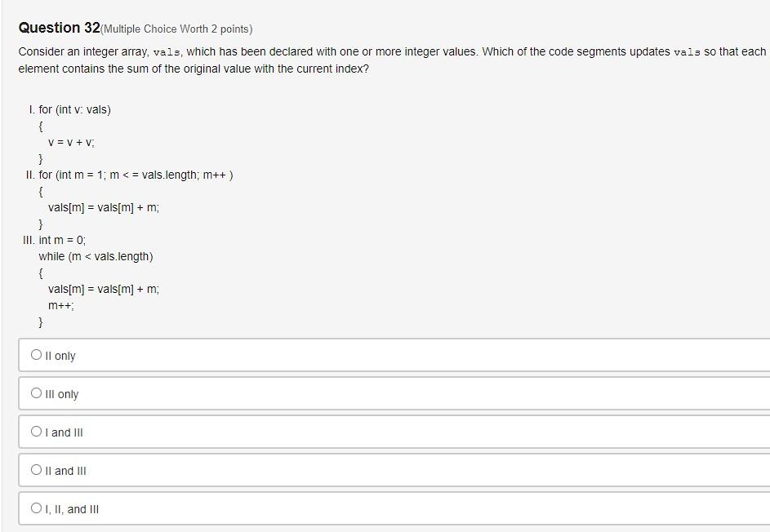Select the "III only" radio button
Viewport: 770px width, 532px height.
tap(36, 392)
